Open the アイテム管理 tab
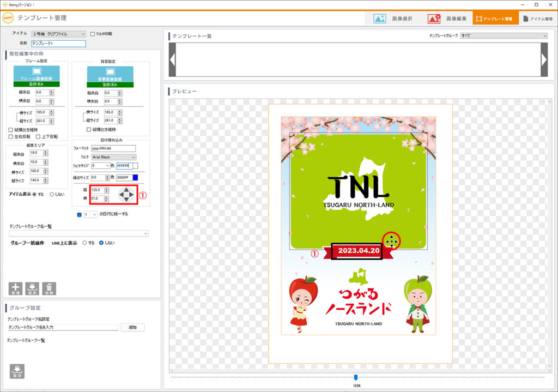The height and width of the screenshot is (392, 558). point(537,19)
